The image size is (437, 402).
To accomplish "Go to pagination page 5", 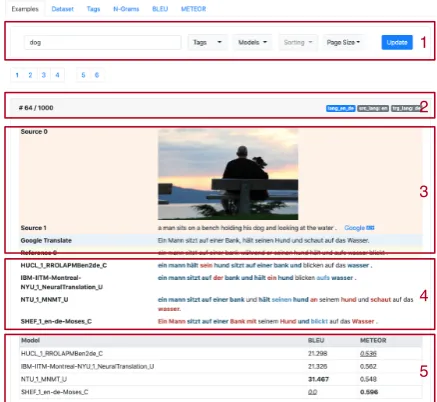I will (83, 75).
